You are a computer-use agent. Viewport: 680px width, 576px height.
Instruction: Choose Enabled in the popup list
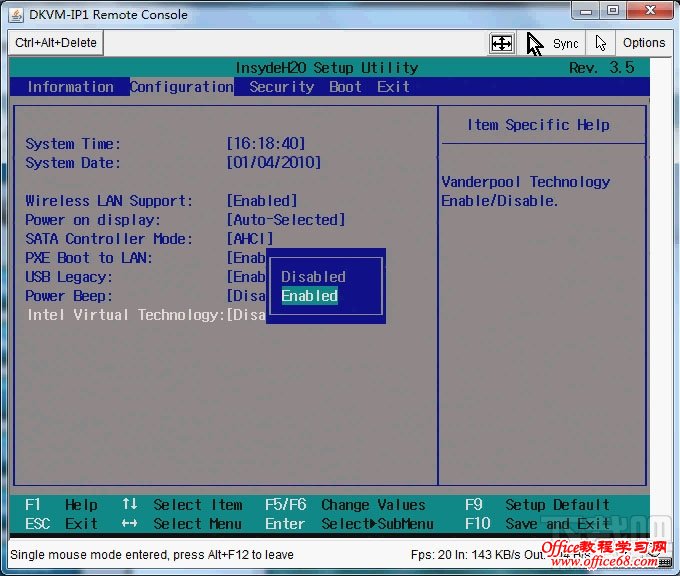pos(309,296)
